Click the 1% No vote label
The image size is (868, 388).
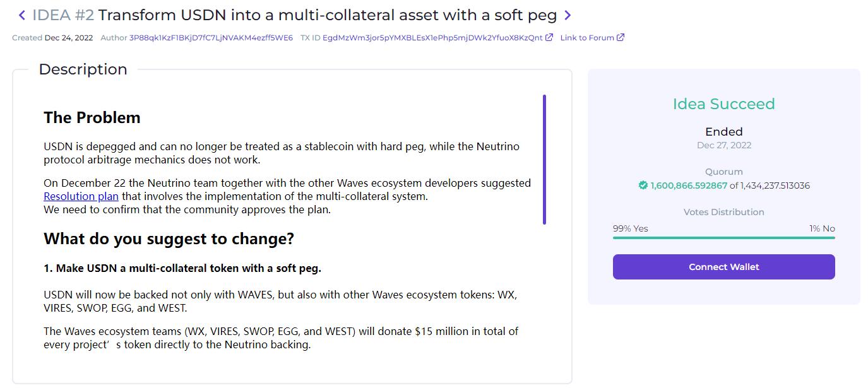[x=822, y=228]
